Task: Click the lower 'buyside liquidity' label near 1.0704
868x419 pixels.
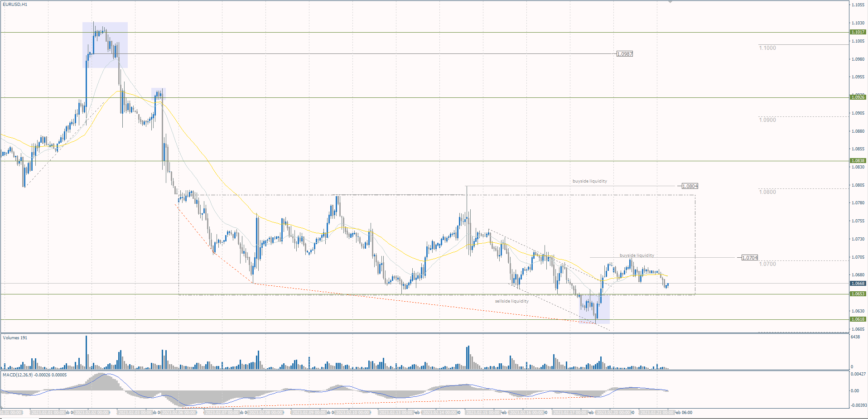Action: (637, 255)
